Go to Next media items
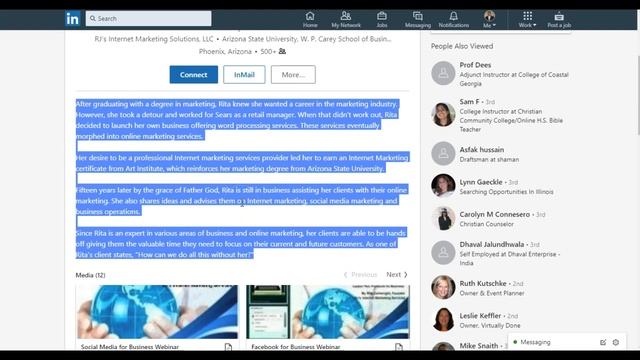Viewport: 640px width, 360px height. click(397, 275)
